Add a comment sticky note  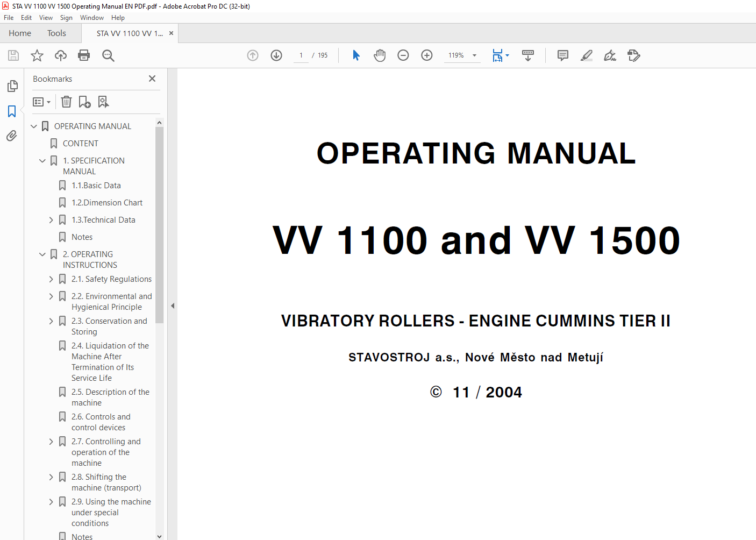coord(563,55)
